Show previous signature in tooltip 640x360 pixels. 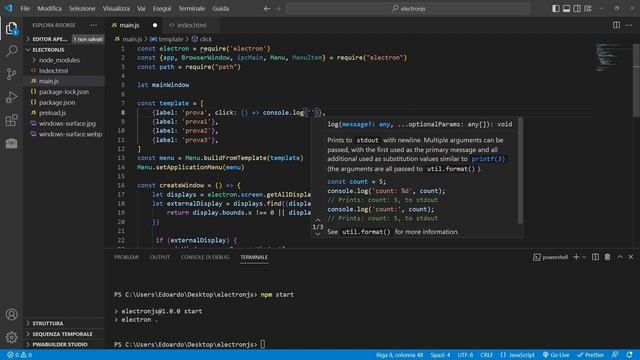(x=318, y=220)
